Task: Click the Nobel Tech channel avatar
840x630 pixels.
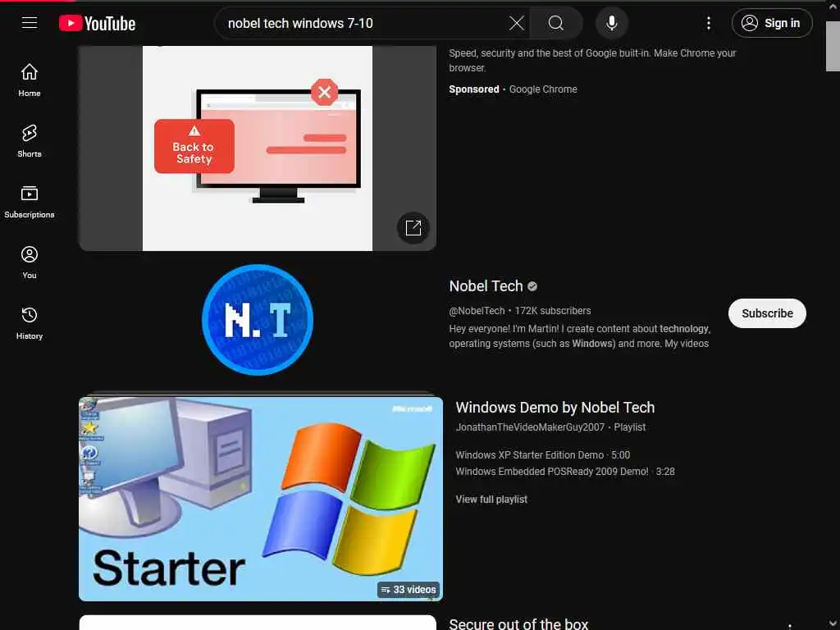Action: [257, 320]
